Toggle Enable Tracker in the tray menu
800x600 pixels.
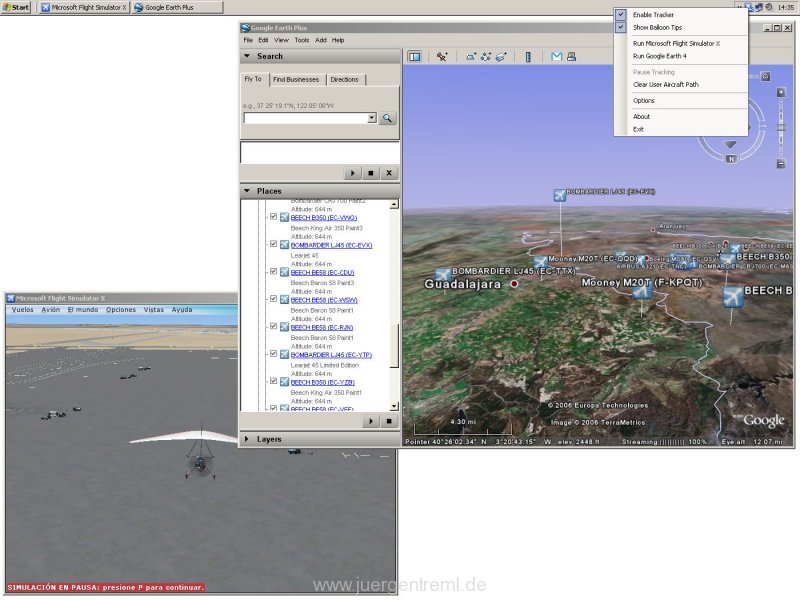point(681,15)
